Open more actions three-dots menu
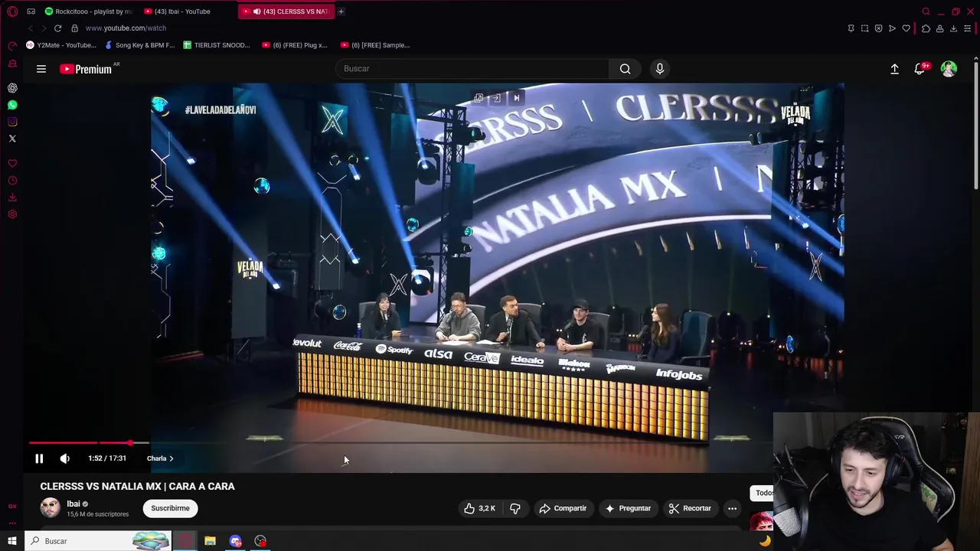Screen dimensions: 980x551 click(x=732, y=508)
